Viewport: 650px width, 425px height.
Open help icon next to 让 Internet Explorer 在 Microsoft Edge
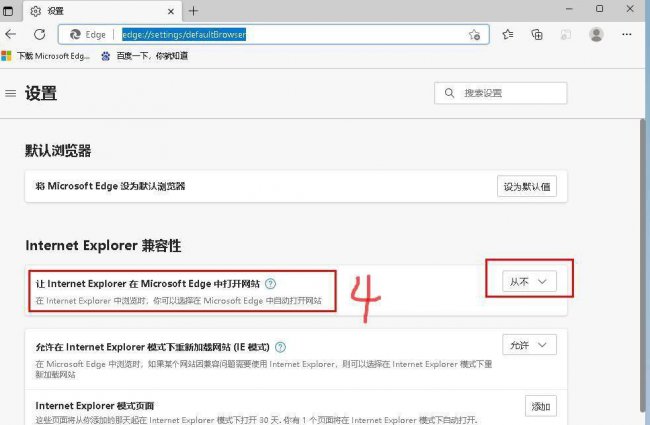[270, 284]
